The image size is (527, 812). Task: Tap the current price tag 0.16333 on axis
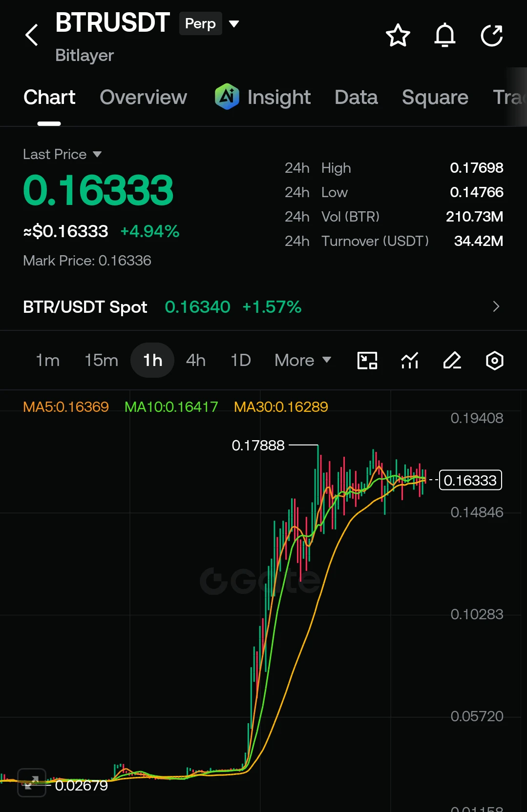pyautogui.click(x=470, y=480)
